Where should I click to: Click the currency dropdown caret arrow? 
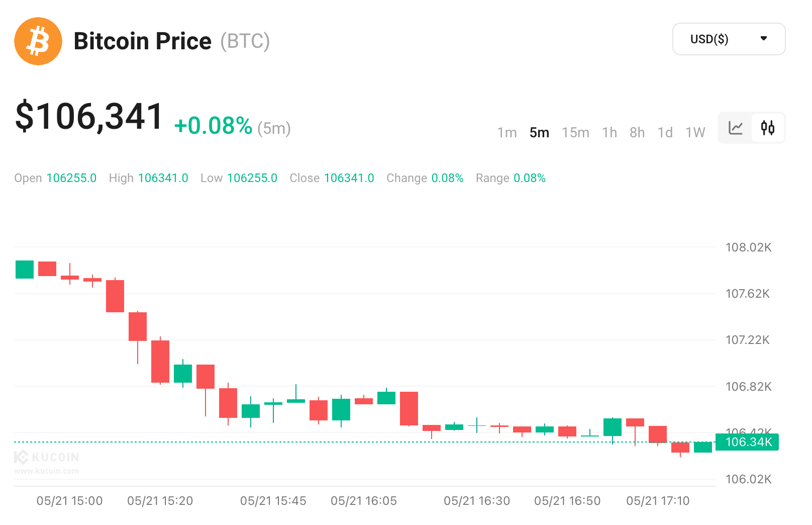764,39
